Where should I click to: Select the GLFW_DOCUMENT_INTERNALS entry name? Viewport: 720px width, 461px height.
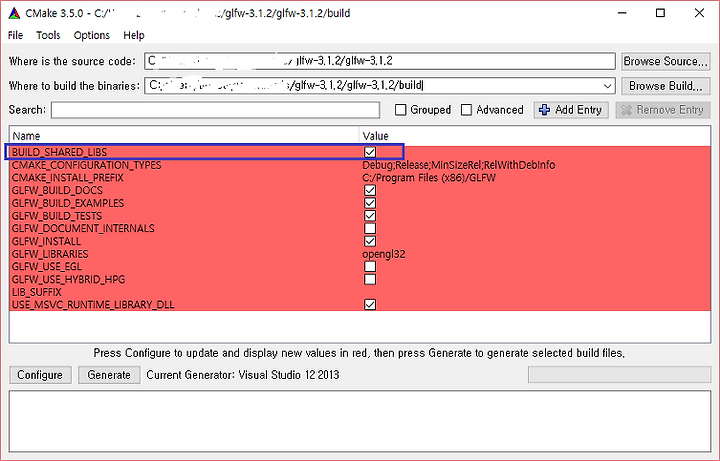(x=83, y=228)
